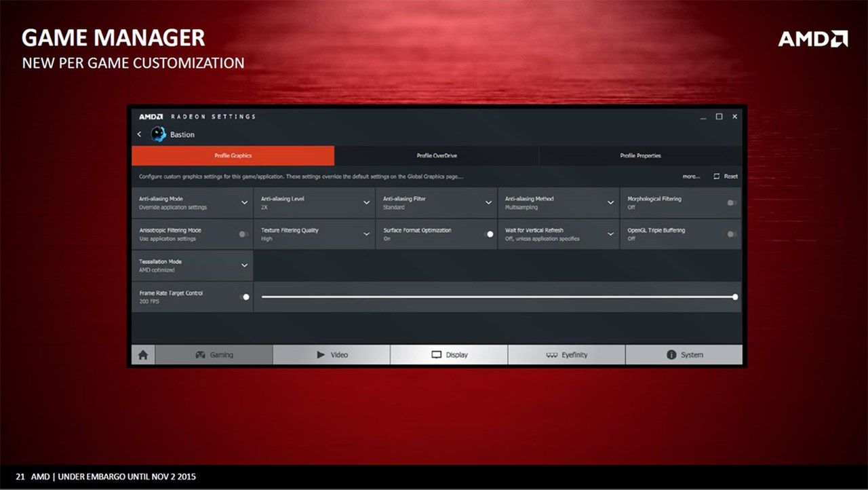Screen dimensions: 868x490
Task: Turn off Frame Rate Target Control
Action: click(x=245, y=297)
